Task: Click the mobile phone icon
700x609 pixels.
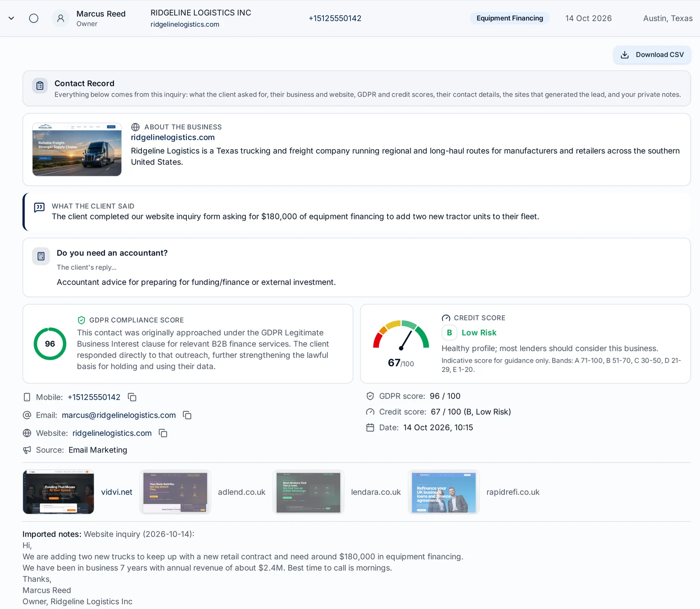Action: click(x=27, y=397)
